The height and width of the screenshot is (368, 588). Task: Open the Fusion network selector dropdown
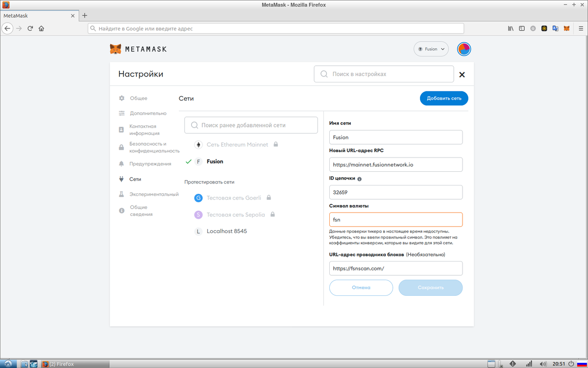pos(431,49)
